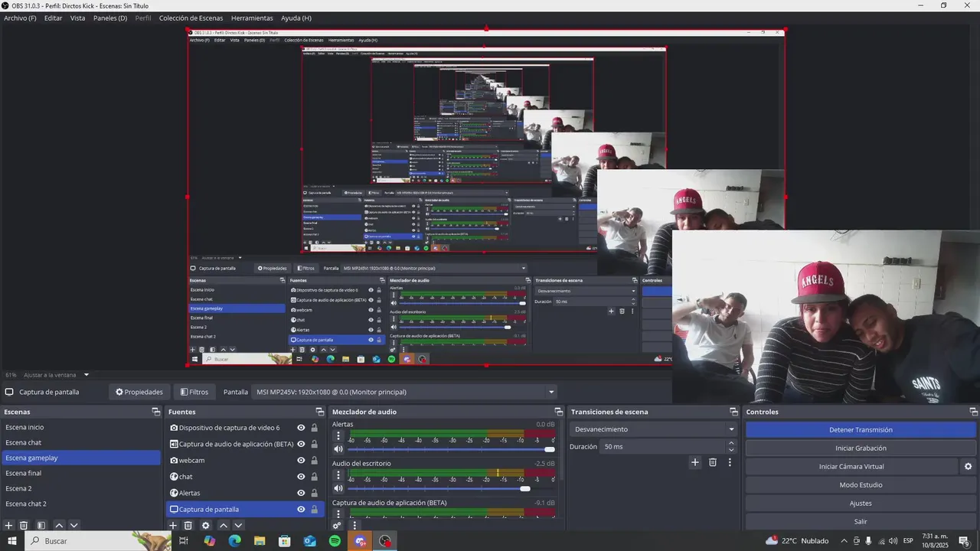
Task: Remove scene transition with trash icon
Action: [x=713, y=462]
